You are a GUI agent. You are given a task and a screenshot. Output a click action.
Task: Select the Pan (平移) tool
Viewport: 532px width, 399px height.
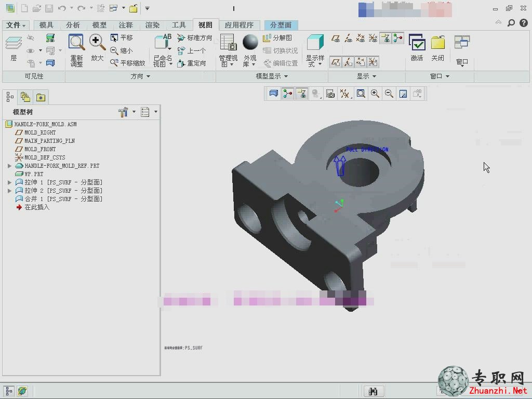122,37
